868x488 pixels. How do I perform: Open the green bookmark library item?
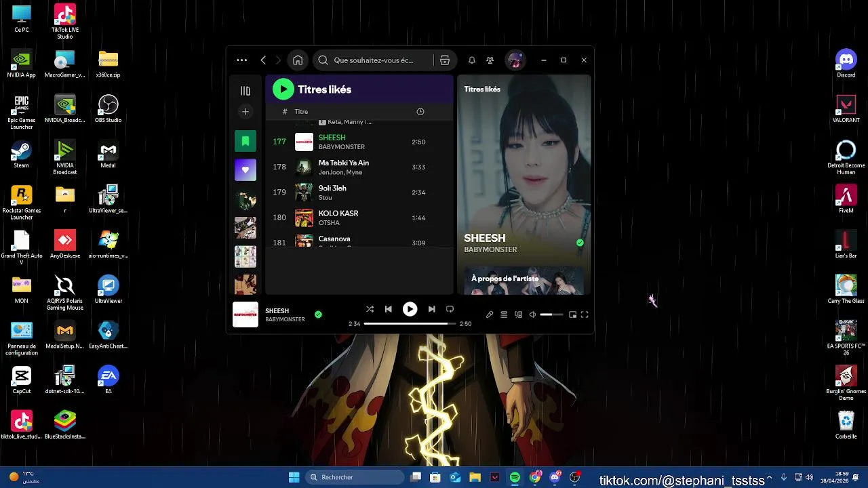click(x=245, y=141)
